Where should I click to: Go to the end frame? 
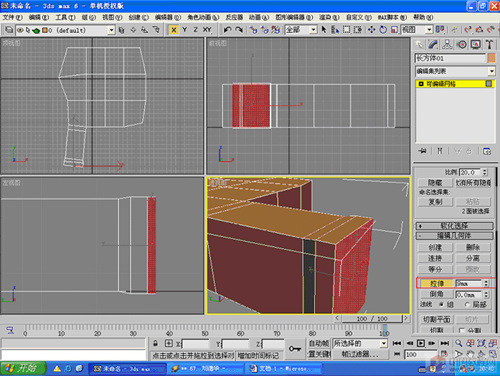click(x=445, y=343)
